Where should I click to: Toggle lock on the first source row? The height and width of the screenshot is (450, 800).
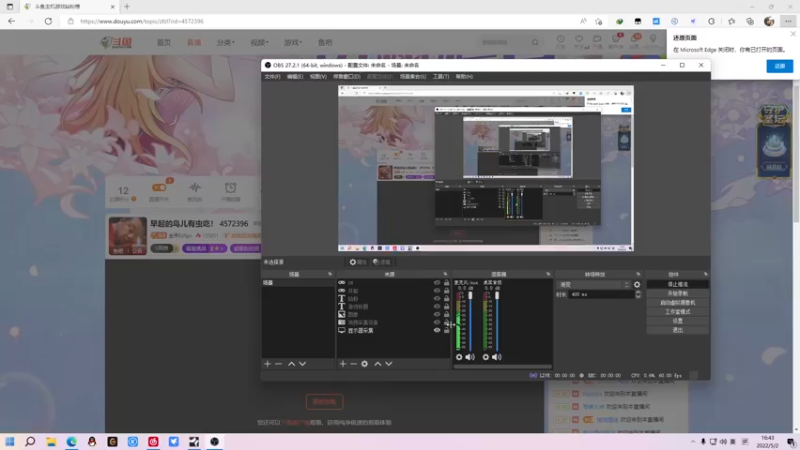(x=446, y=283)
